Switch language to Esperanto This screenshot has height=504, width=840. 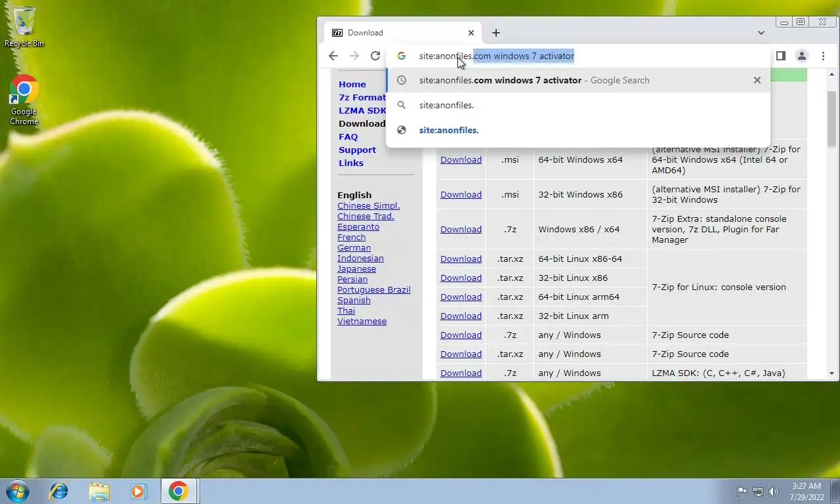pos(358,226)
